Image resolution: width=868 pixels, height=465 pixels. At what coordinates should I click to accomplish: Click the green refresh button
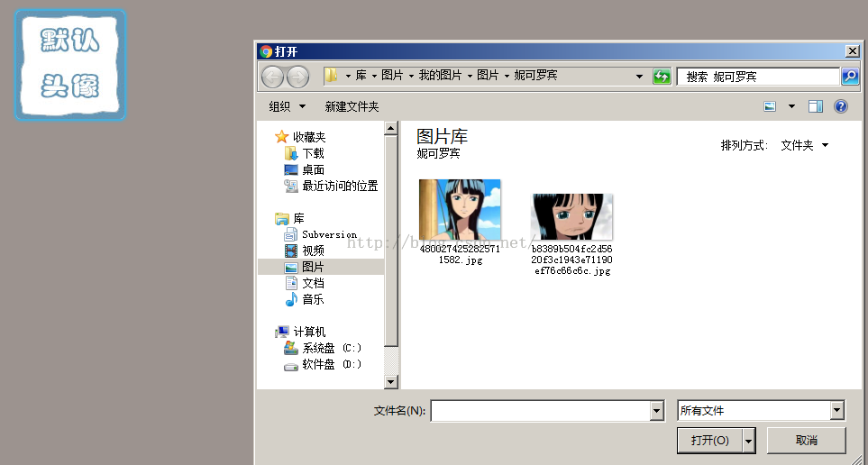click(662, 77)
